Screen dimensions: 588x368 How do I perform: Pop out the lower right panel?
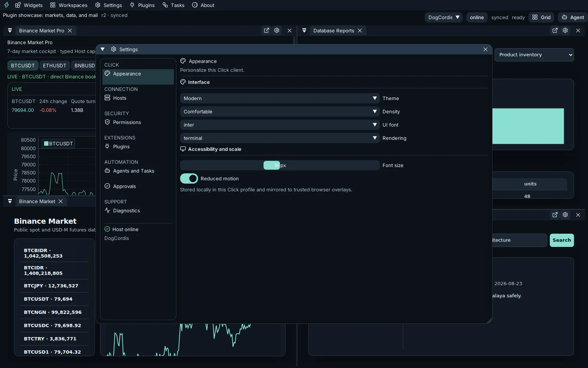(555, 215)
